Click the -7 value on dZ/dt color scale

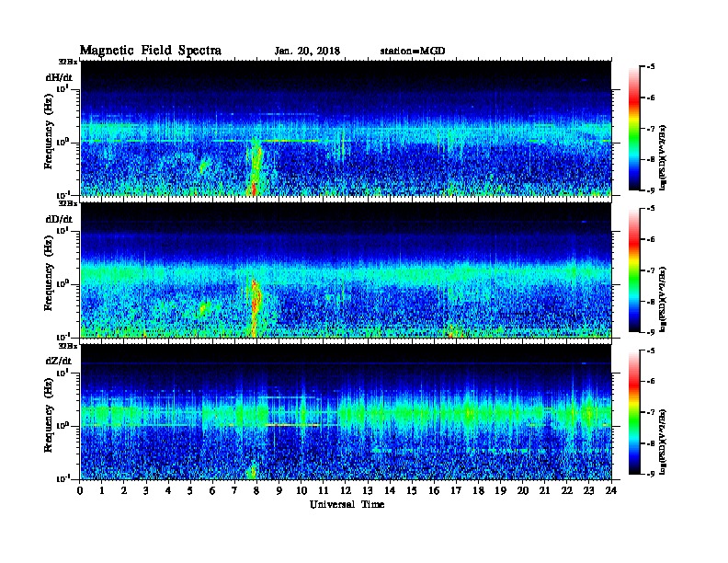pyautogui.click(x=651, y=412)
